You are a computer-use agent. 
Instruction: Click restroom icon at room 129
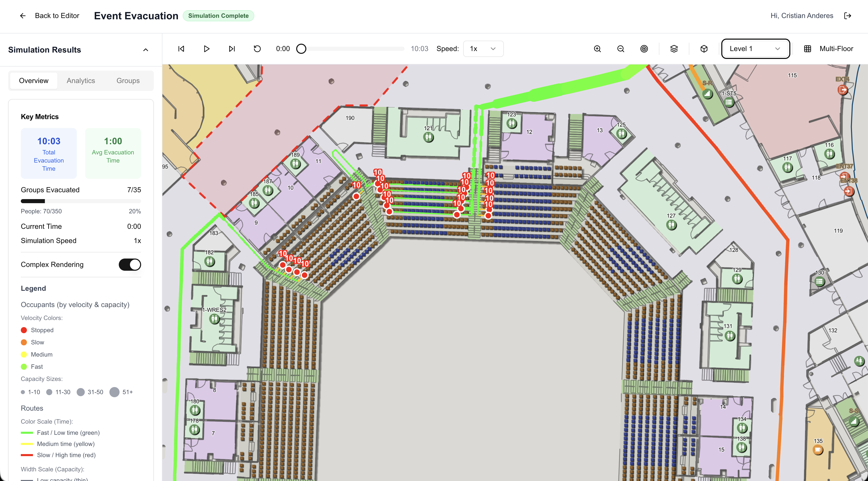737,279
